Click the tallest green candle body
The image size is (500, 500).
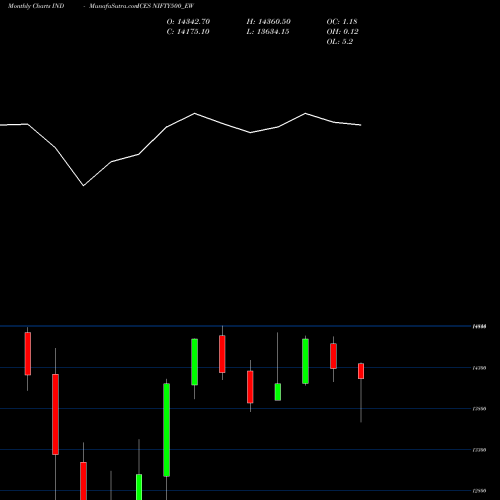pyautogui.click(x=166, y=430)
